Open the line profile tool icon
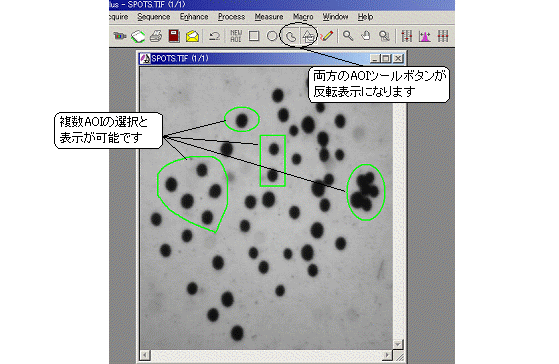 tap(406, 36)
